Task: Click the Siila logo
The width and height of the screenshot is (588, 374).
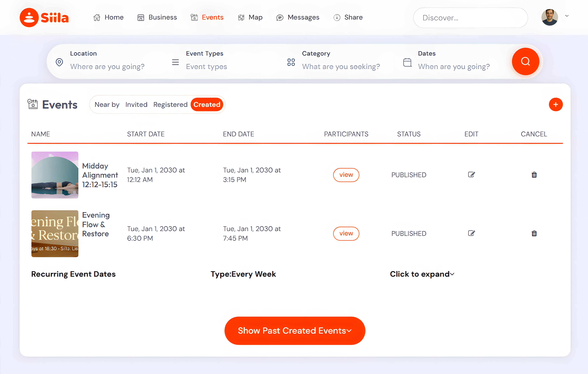Action: 44,18
